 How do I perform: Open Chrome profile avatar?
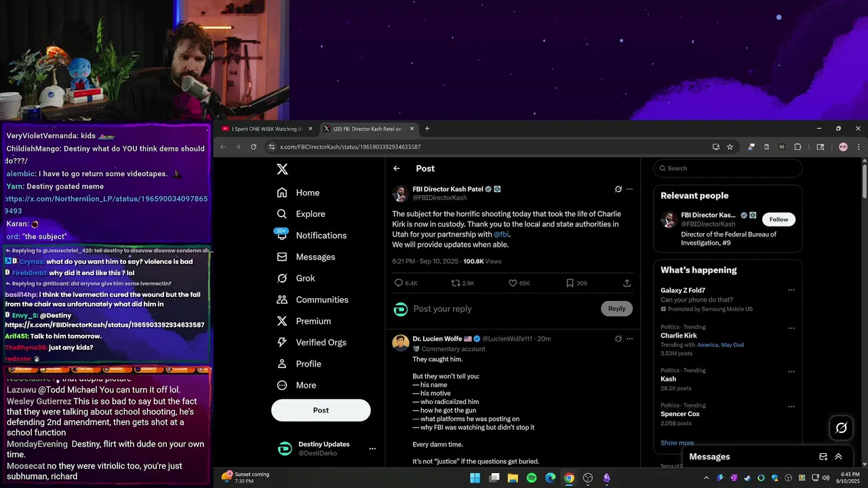pyautogui.click(x=843, y=146)
